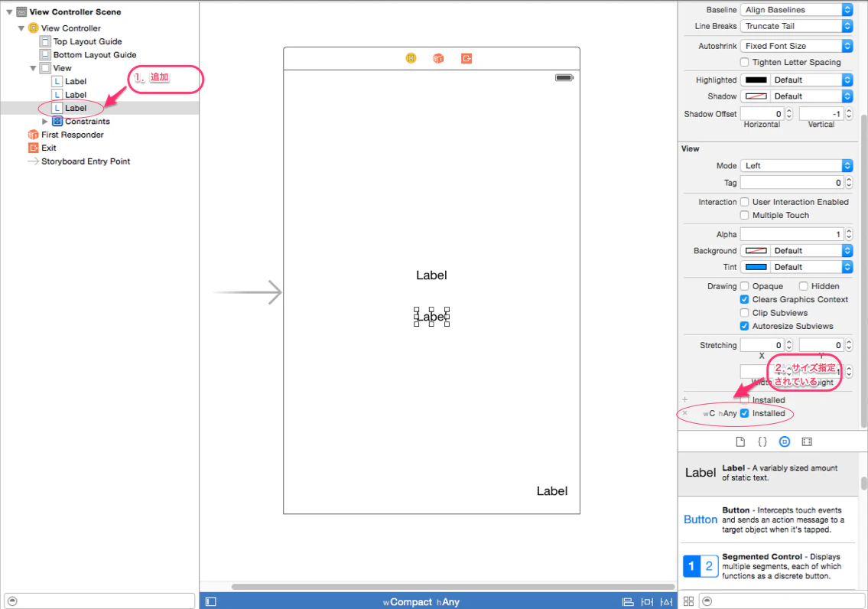Click the wCompact hAny size class control
The height and width of the screenshot is (609, 868).
tap(421, 602)
